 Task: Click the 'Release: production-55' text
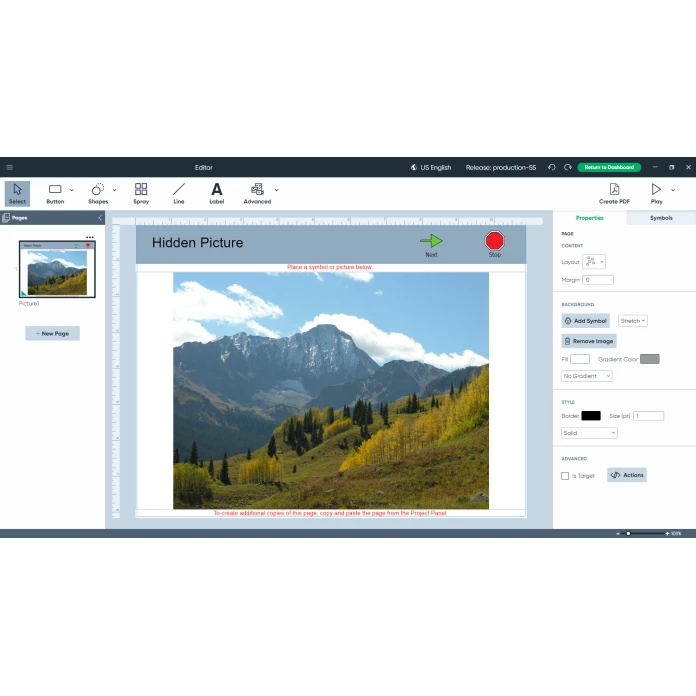pos(501,167)
